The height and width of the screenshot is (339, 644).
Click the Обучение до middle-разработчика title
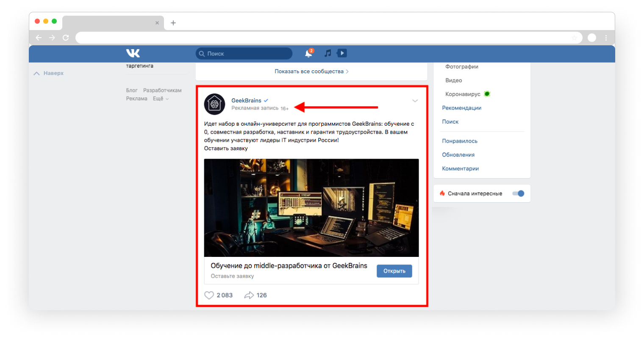289,266
